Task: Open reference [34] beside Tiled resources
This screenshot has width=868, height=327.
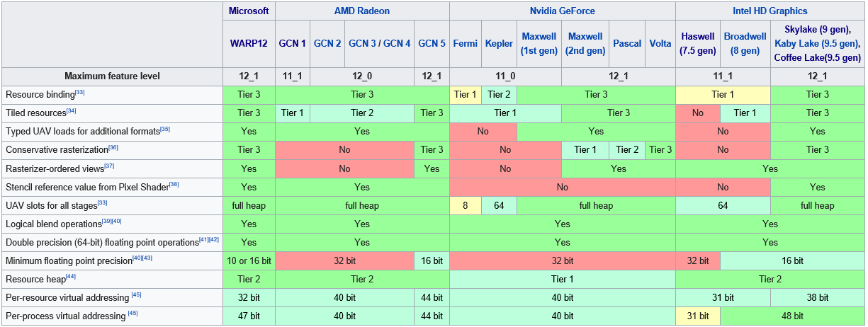Action: [71, 110]
